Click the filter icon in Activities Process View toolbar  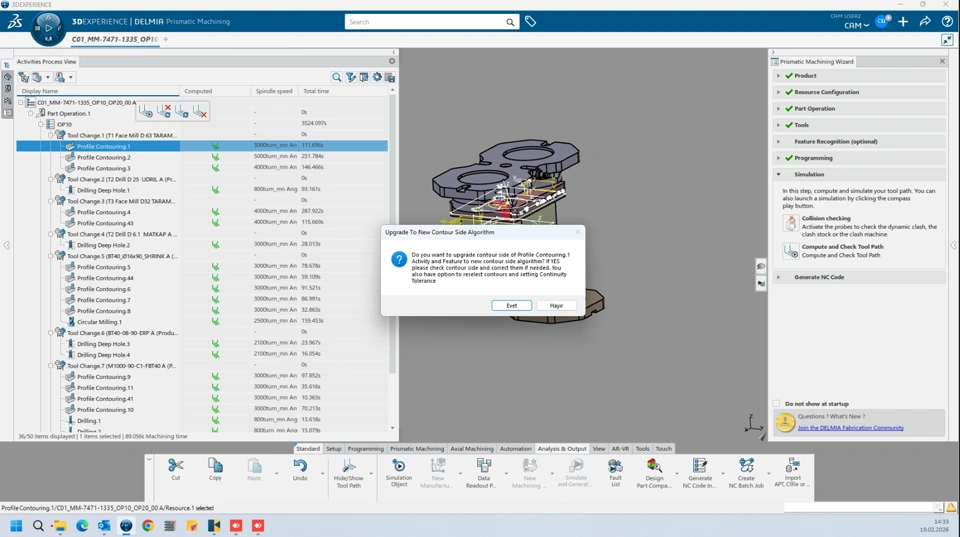click(350, 77)
